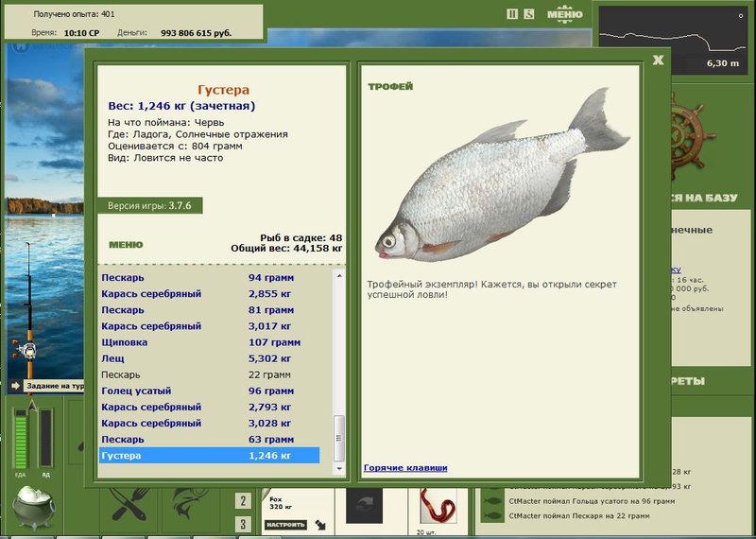Click the cooking cauldron icon
This screenshot has width=756, height=539.
pyautogui.click(x=34, y=507)
